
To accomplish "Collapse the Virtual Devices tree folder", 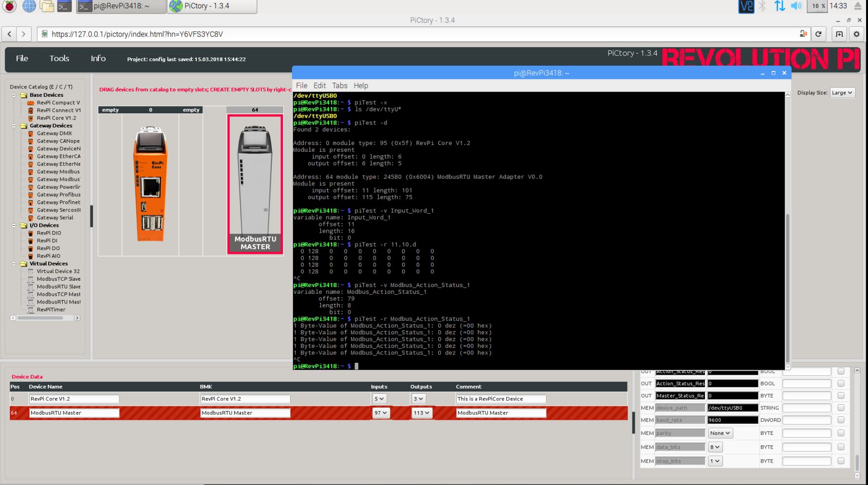I will tap(14, 264).
